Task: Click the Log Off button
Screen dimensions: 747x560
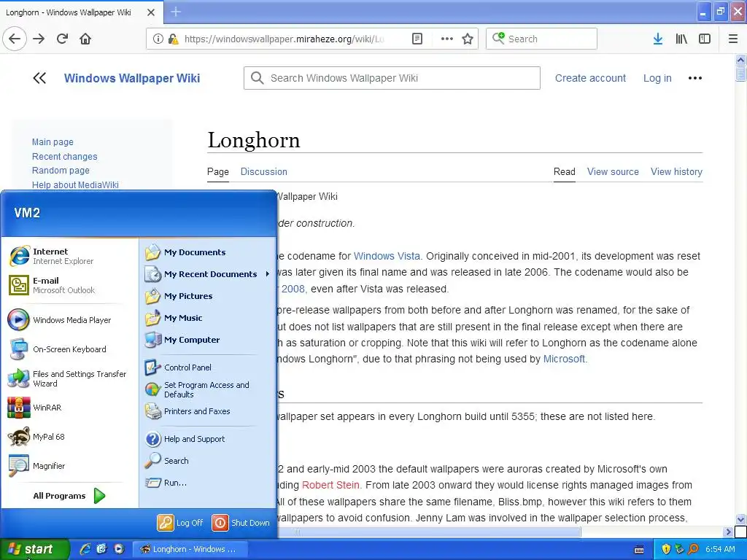Action: [x=181, y=522]
